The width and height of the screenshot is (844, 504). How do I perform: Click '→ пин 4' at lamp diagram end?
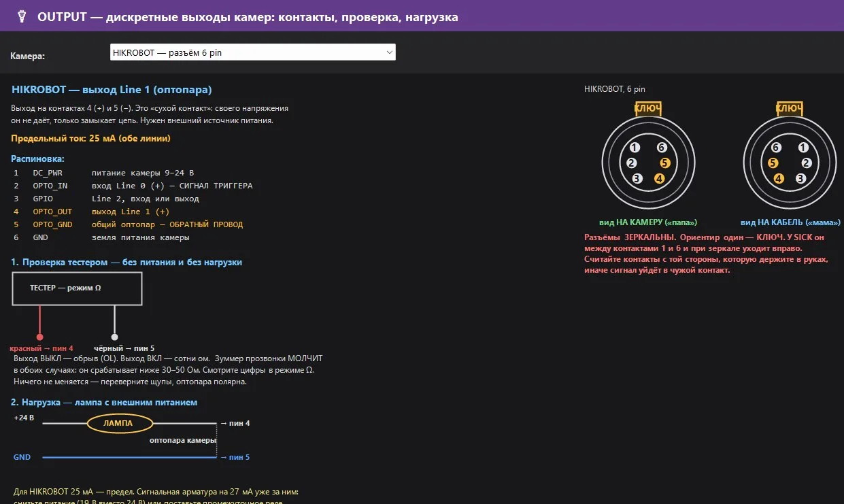235,423
